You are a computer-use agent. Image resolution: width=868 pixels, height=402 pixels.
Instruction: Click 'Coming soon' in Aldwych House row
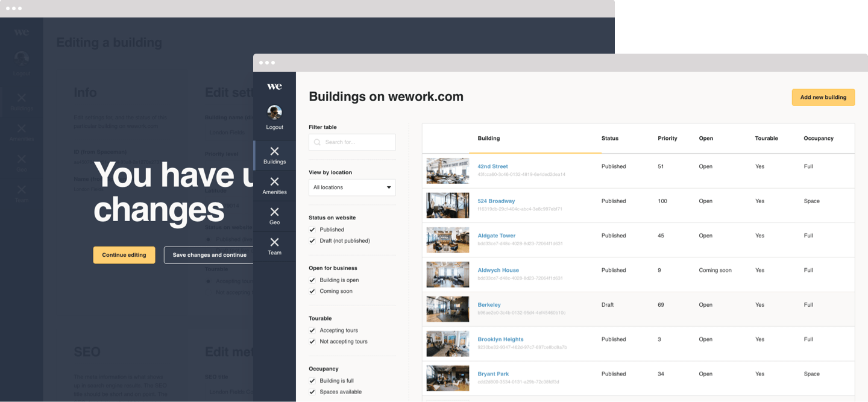coord(715,270)
